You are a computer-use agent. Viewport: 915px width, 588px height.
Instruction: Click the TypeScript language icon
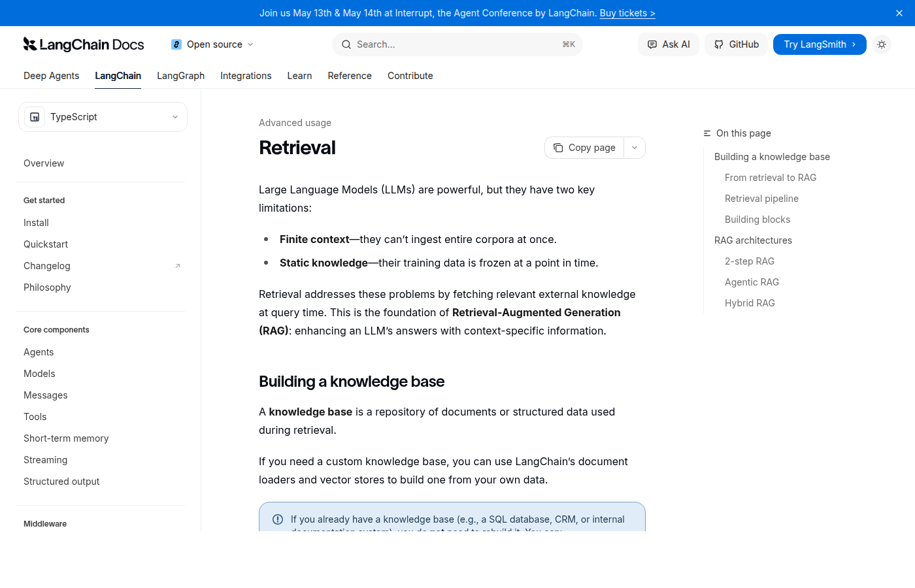point(35,117)
